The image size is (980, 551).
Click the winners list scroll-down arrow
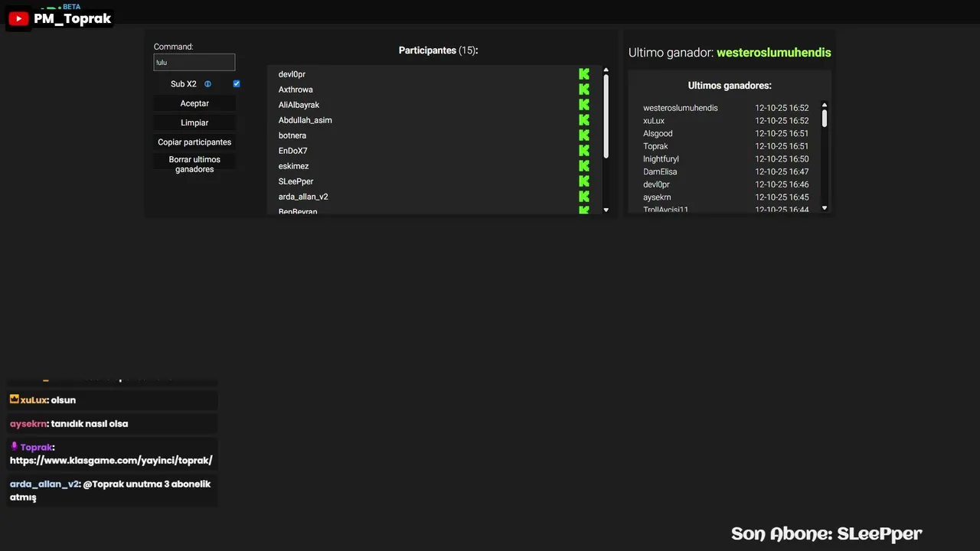click(x=825, y=207)
